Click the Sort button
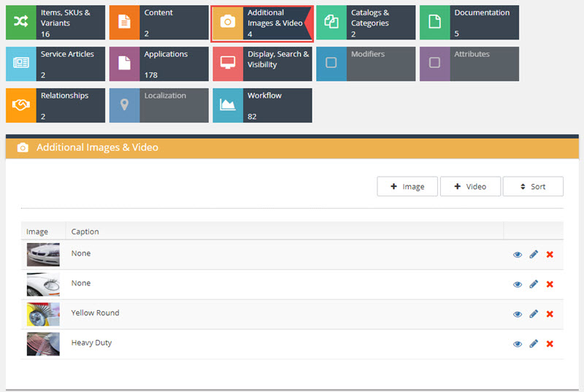The height and width of the screenshot is (392, 584). (533, 186)
